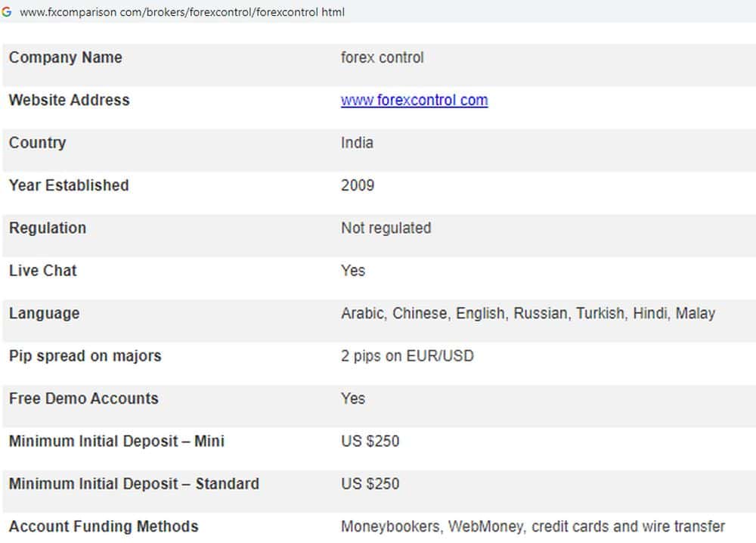The height and width of the screenshot is (543, 756).
Task: Click 'Minimum Initial Deposit – Mini' label
Action: pyautogui.click(x=116, y=441)
